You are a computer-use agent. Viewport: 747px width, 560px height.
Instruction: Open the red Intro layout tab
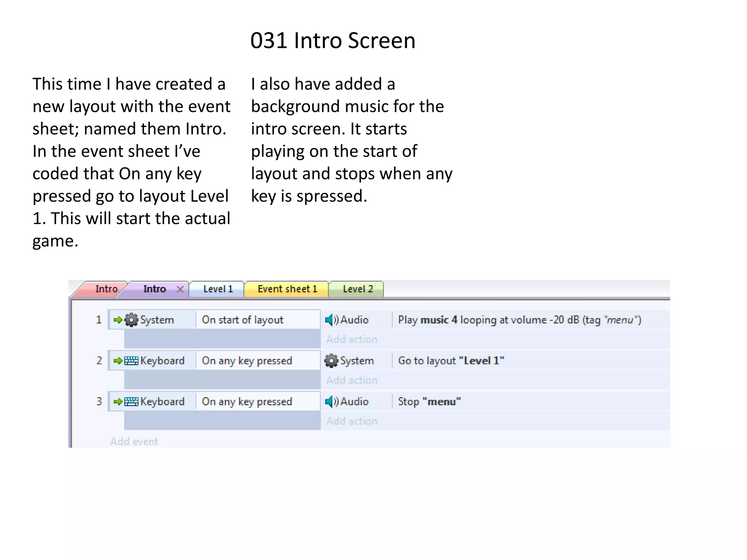coord(102,289)
